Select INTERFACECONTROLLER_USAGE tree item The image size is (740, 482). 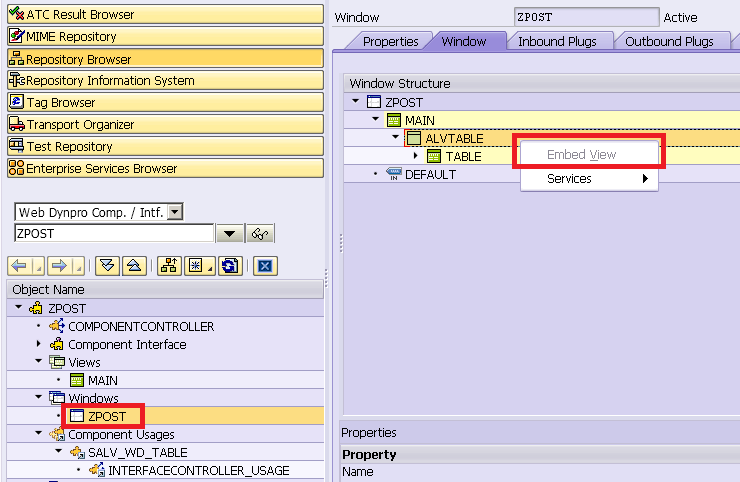(198, 470)
